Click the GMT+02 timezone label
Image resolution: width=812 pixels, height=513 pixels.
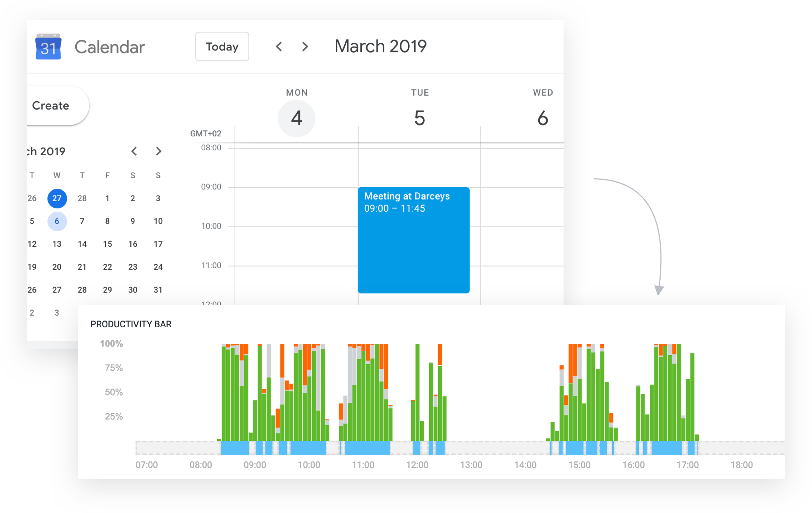tap(206, 134)
